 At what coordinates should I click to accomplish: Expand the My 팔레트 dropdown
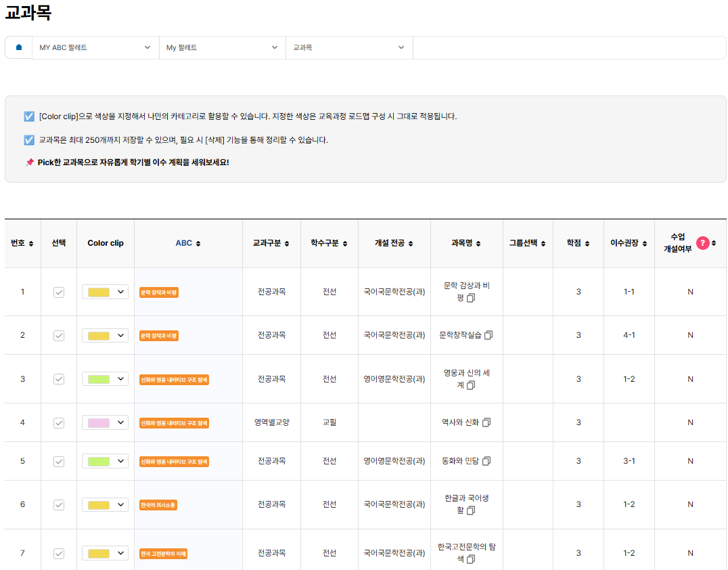click(222, 47)
